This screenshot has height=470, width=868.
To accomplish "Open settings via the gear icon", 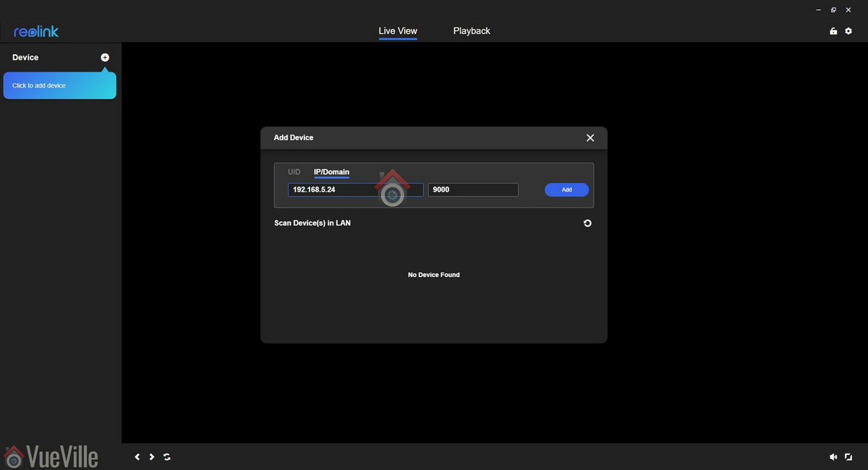I will coord(848,31).
